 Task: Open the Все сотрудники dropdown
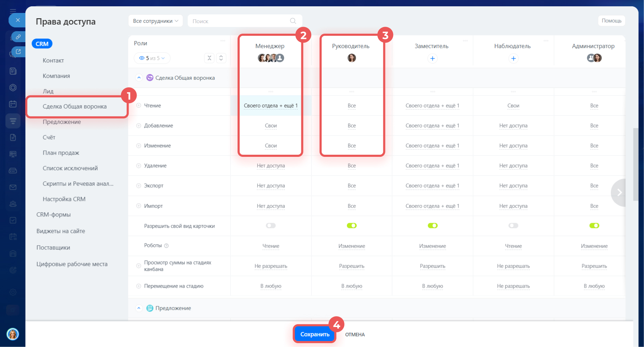coord(156,21)
